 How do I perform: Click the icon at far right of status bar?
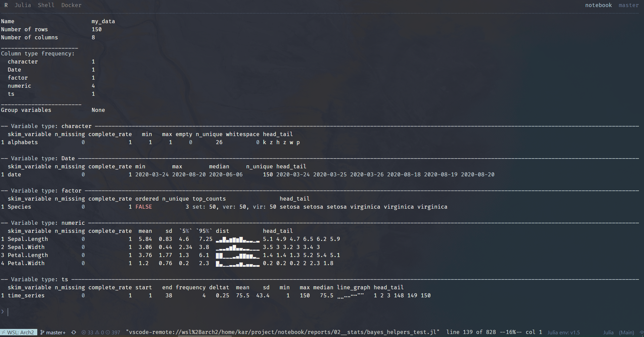(641, 332)
